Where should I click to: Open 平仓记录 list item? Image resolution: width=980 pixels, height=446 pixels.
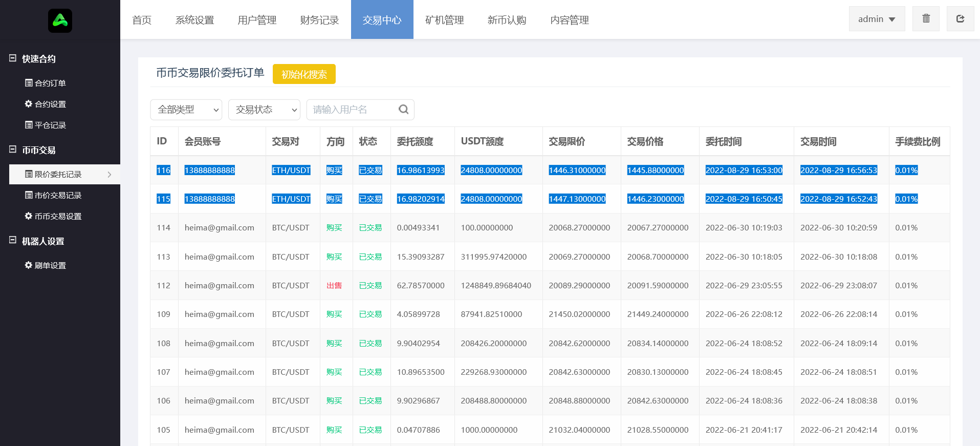(46, 125)
